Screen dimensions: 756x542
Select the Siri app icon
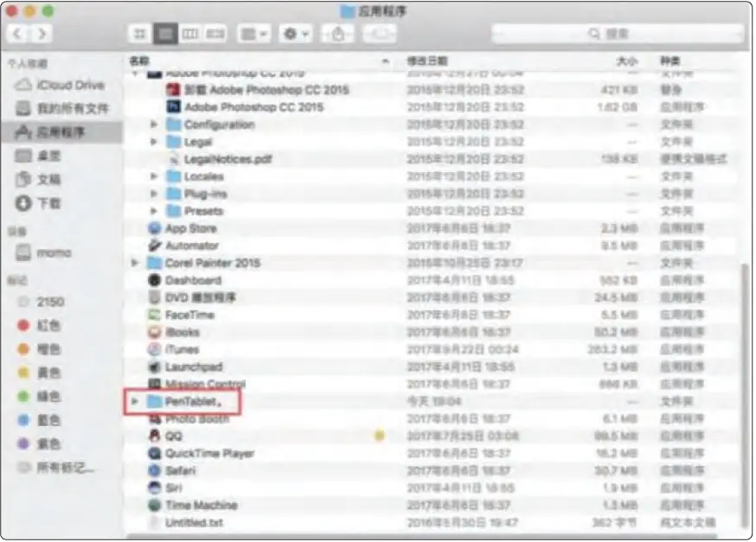click(x=154, y=488)
